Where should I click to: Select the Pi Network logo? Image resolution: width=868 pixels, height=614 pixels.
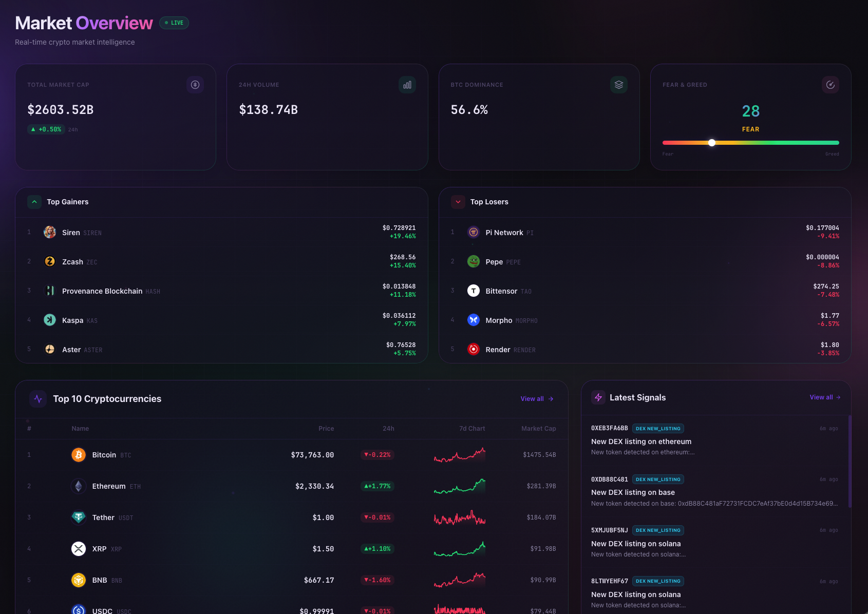(x=473, y=232)
